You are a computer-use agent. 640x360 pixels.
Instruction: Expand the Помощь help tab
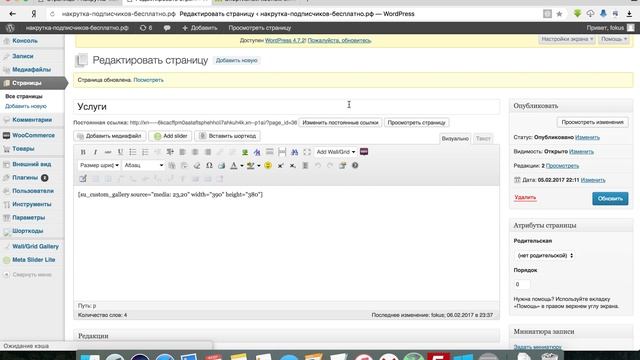(x=614, y=39)
